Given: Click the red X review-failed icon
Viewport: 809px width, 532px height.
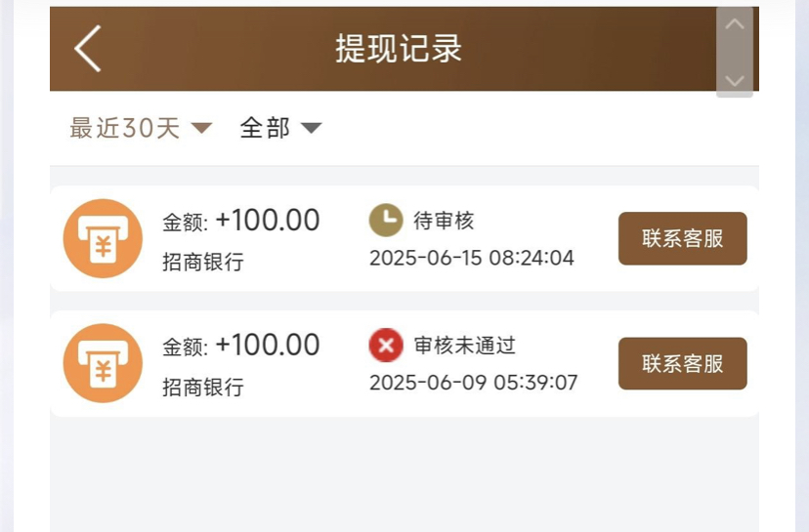Looking at the screenshot, I should click(x=386, y=345).
